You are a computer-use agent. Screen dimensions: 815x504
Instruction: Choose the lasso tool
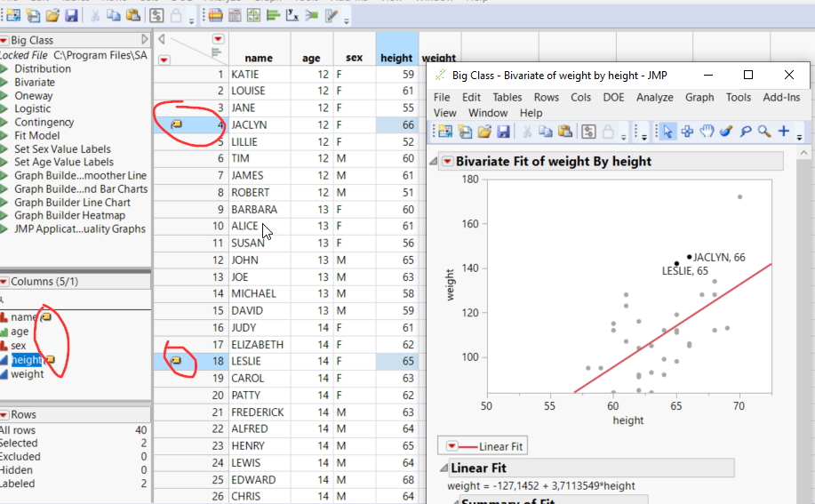coord(745,132)
